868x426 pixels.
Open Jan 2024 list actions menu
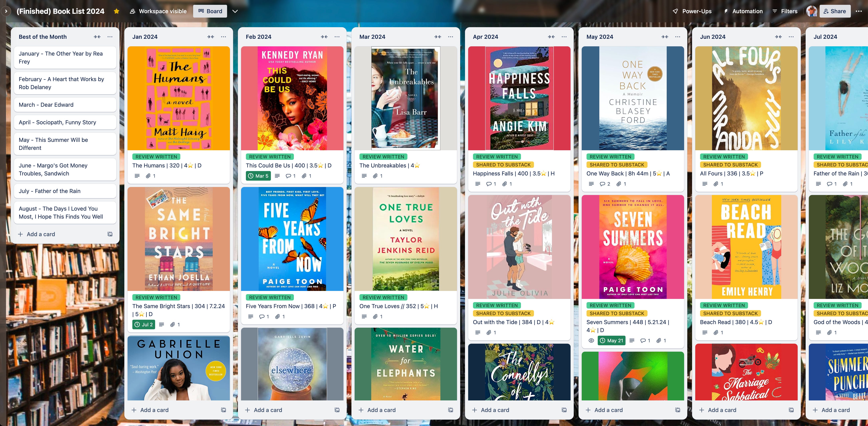pyautogui.click(x=223, y=37)
